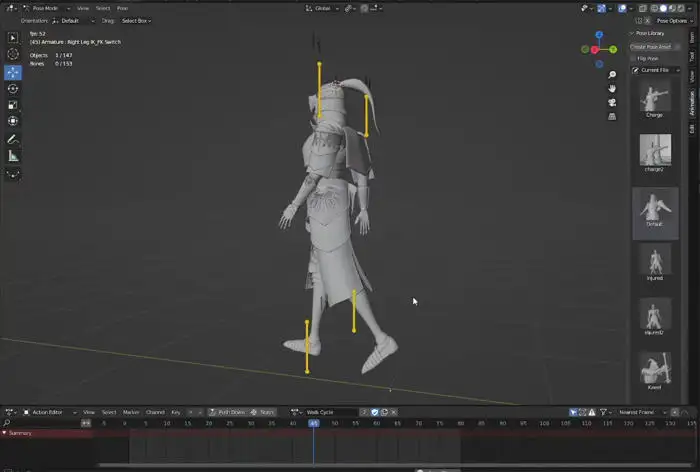
Task: Open the Marker menu in Action Editor
Action: (x=131, y=412)
